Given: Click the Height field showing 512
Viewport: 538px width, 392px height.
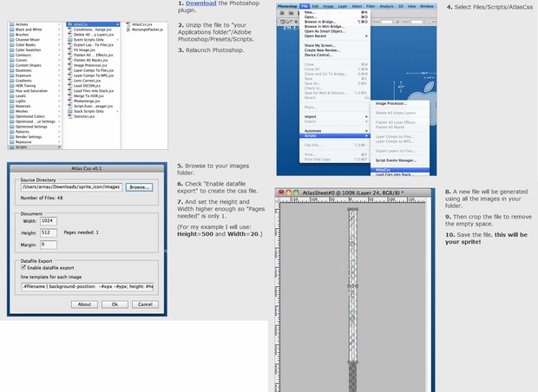Looking at the screenshot, I should (x=49, y=233).
